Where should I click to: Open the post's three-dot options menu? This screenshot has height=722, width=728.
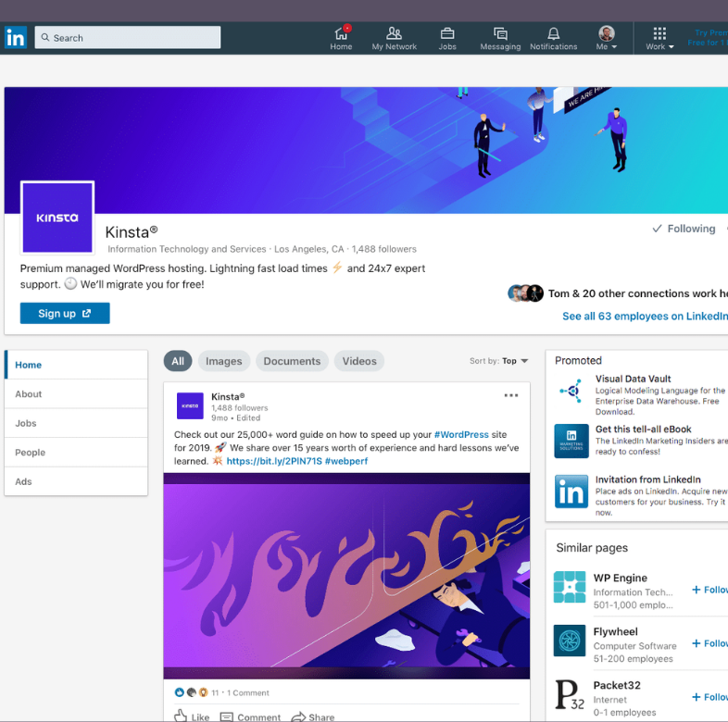pyautogui.click(x=511, y=395)
